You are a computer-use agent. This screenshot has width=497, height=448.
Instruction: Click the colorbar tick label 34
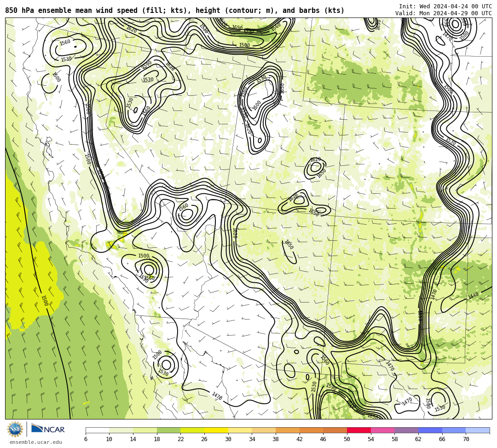[252, 439]
